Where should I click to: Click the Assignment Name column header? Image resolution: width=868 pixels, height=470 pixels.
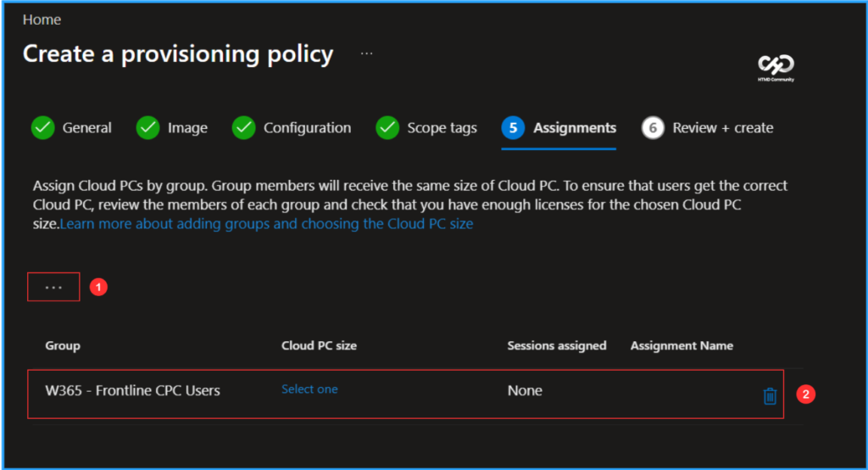pos(682,346)
